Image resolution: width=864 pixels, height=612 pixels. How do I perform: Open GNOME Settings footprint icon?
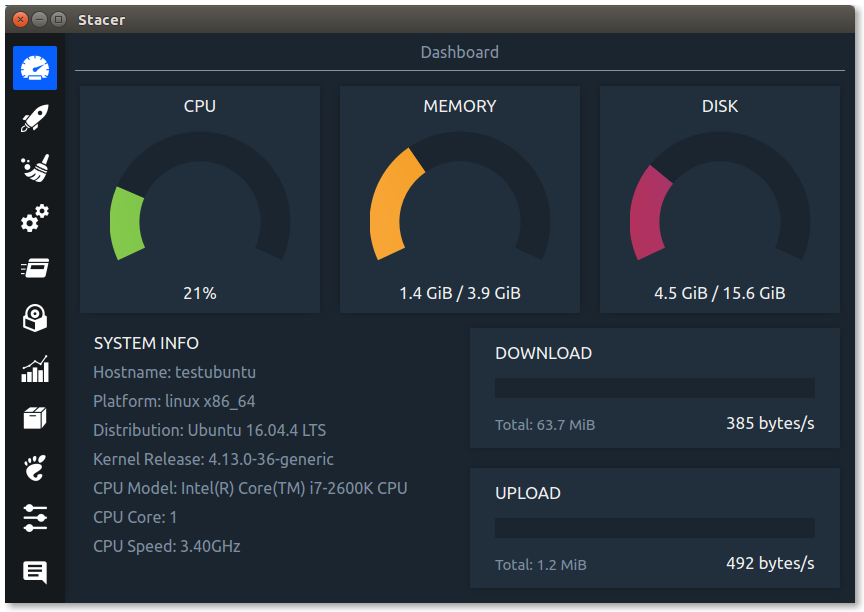[35, 468]
